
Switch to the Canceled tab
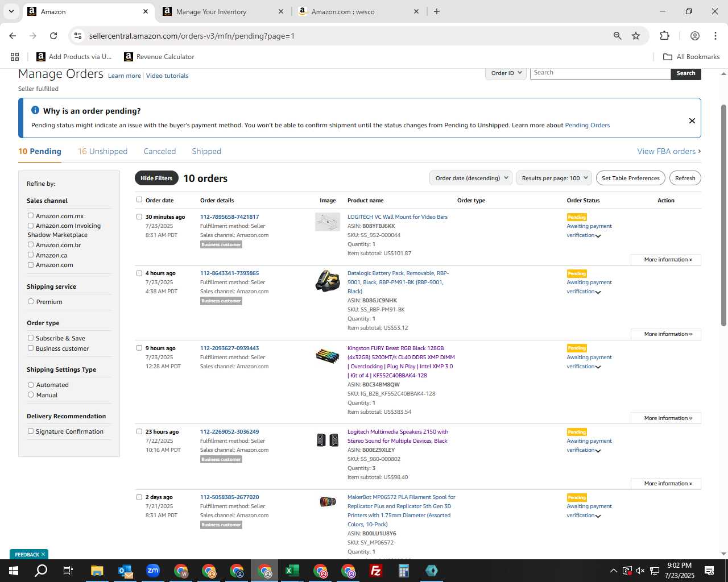(x=160, y=151)
